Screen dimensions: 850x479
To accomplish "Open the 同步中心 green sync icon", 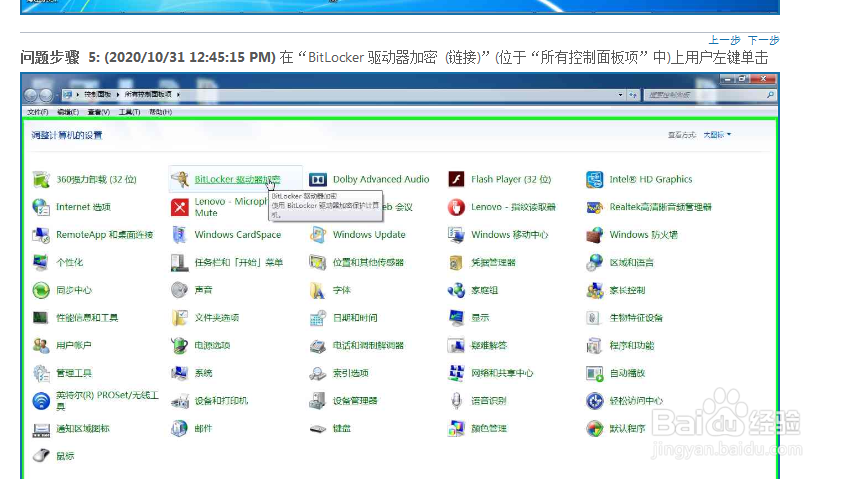I will [41, 290].
